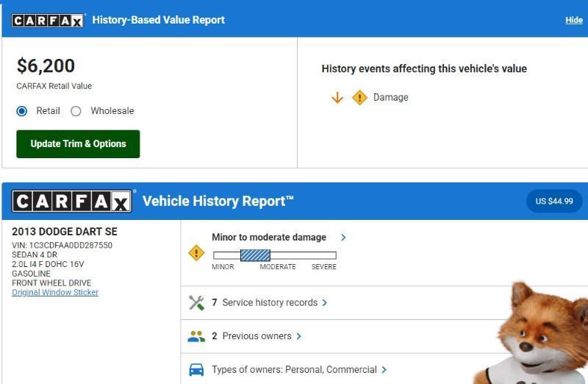This screenshot has width=588, height=384.
Task: Click the MINOR label under damage bar
Action: coord(223,267)
